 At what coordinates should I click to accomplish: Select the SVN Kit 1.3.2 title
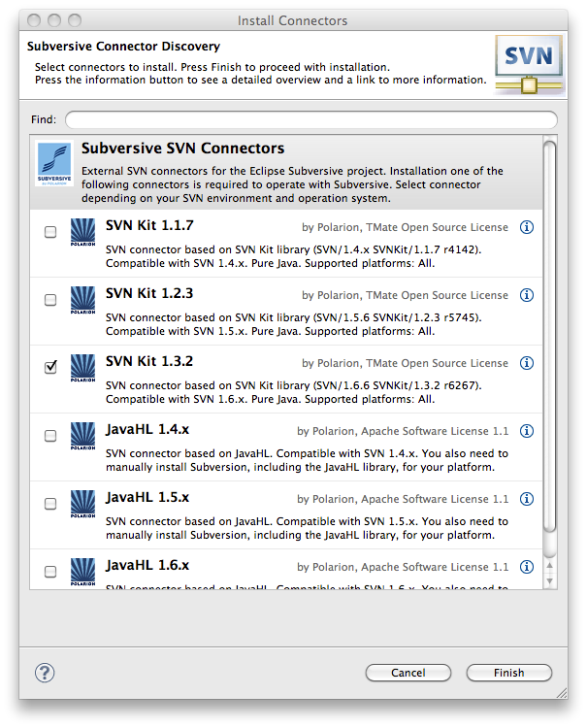(149, 361)
